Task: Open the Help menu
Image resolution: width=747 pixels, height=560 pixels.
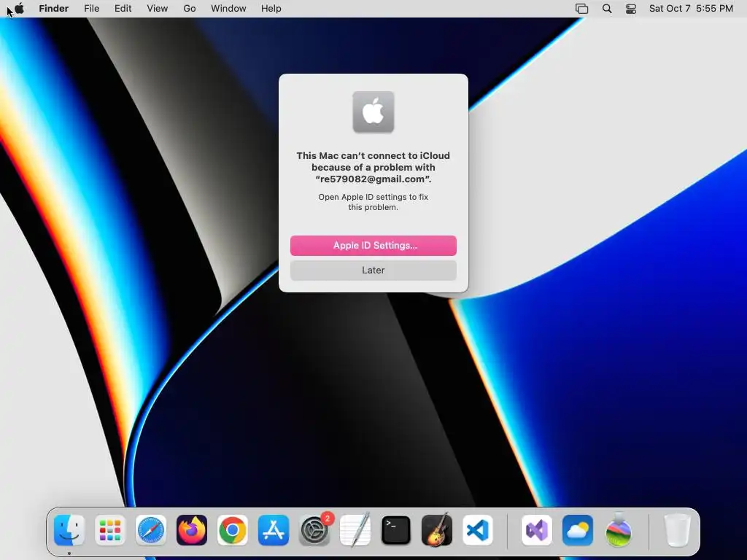Action: point(271,9)
